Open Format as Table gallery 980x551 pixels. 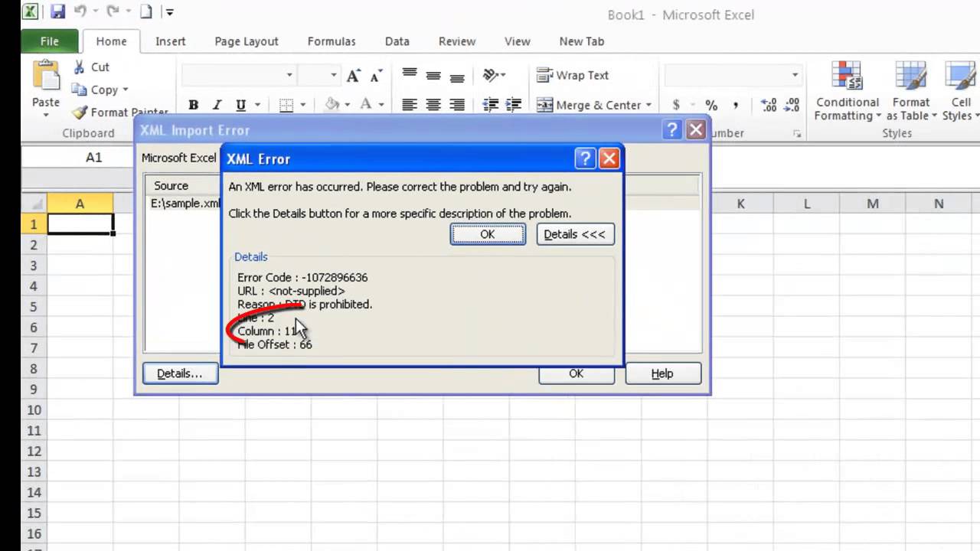pos(910,91)
